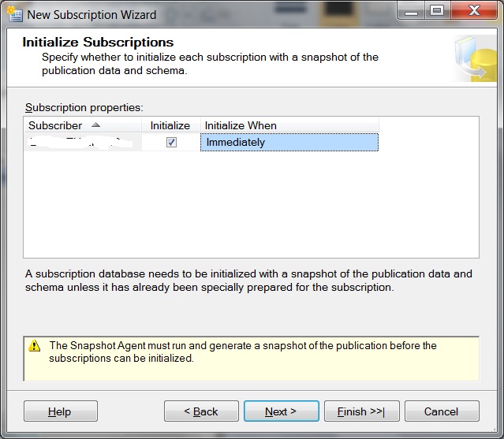Screen dimensions: 504x439
Task: Click the Next > button
Action: click(282, 411)
